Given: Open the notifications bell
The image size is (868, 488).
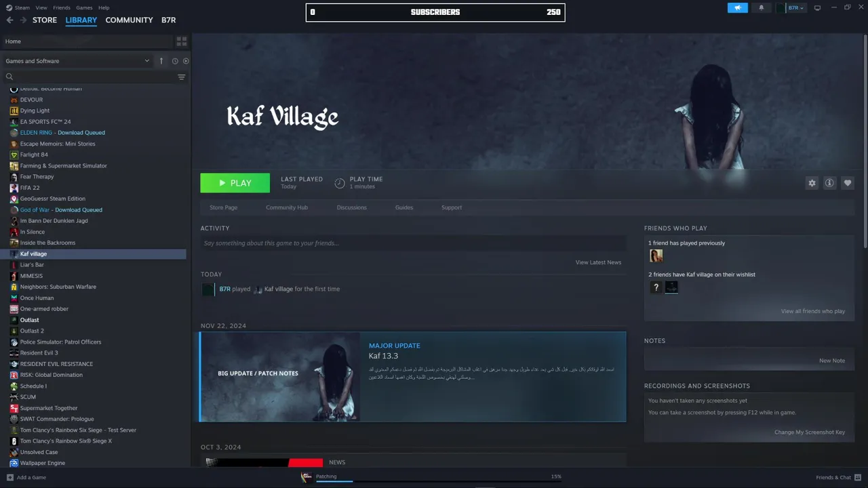Looking at the screenshot, I should pos(761,7).
